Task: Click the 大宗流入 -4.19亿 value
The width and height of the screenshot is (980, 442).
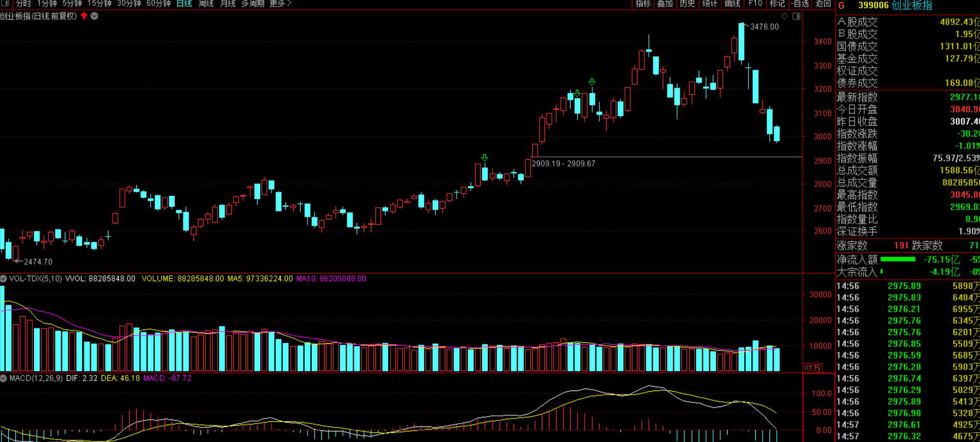Action: coord(945,272)
